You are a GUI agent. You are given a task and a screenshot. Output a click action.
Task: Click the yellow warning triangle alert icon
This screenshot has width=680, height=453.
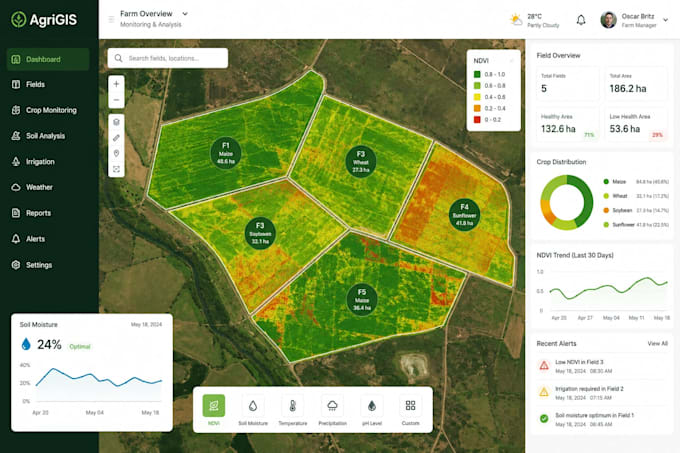tap(544, 392)
